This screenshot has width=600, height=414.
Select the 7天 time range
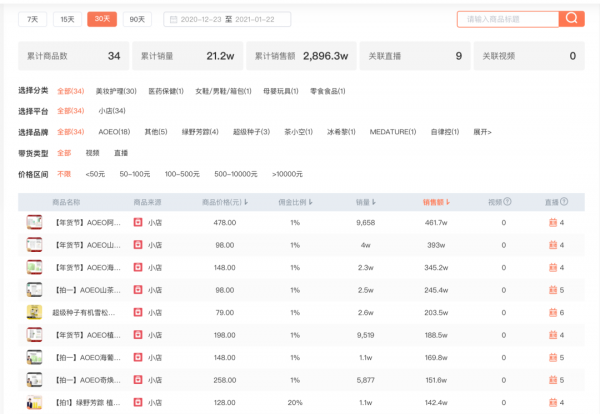point(33,19)
